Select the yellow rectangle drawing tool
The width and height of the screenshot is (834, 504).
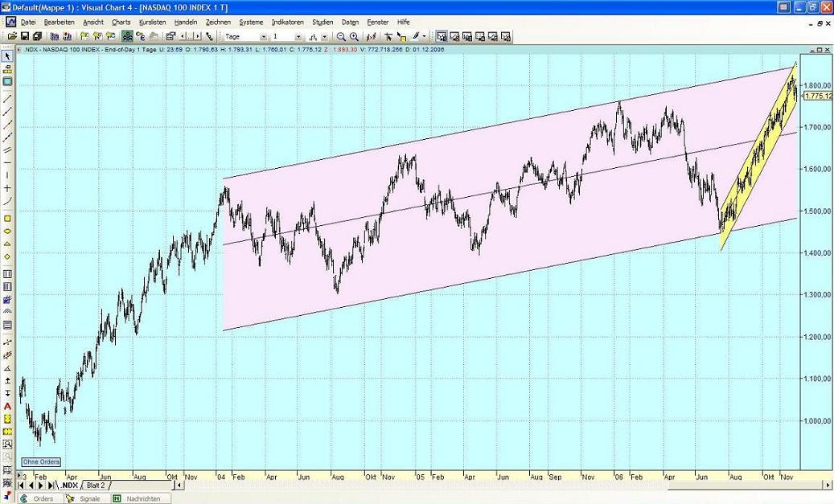click(x=8, y=218)
